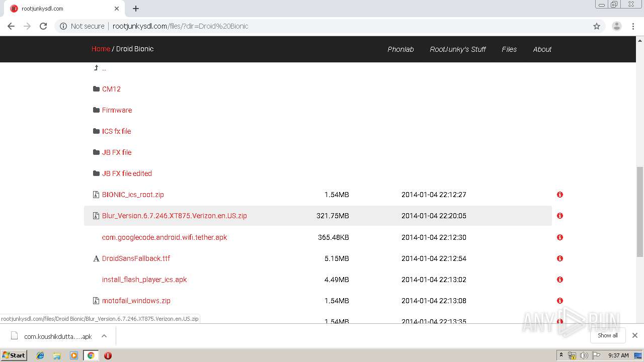This screenshot has height=362, width=644.
Task: Click the Home breadcrumb link
Action: 101,49
